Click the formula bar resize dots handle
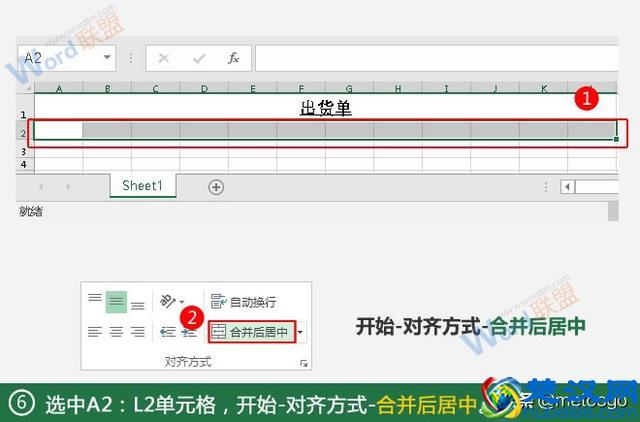 pyautogui.click(x=131, y=58)
